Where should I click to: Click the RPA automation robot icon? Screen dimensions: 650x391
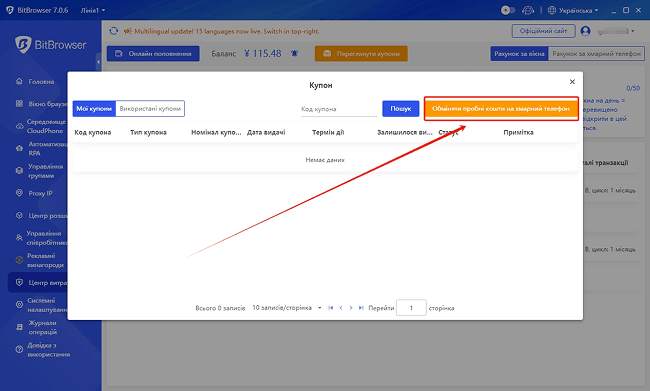pos(19,148)
